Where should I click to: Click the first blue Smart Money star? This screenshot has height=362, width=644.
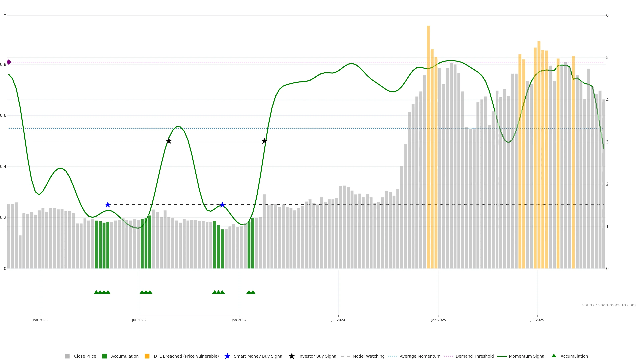coord(108,205)
